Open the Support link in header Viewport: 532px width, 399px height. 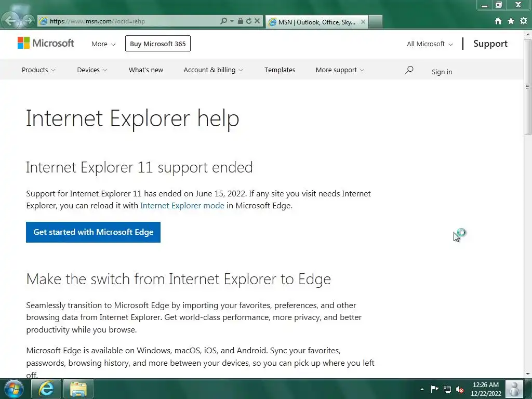490,44
